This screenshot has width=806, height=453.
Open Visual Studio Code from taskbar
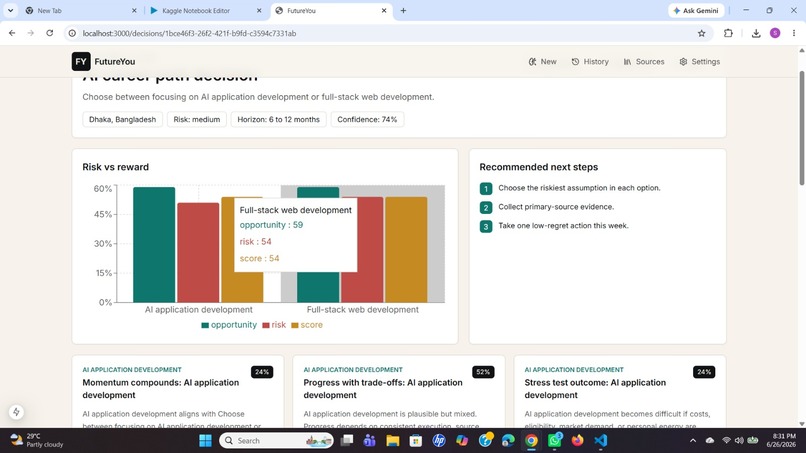coord(600,441)
